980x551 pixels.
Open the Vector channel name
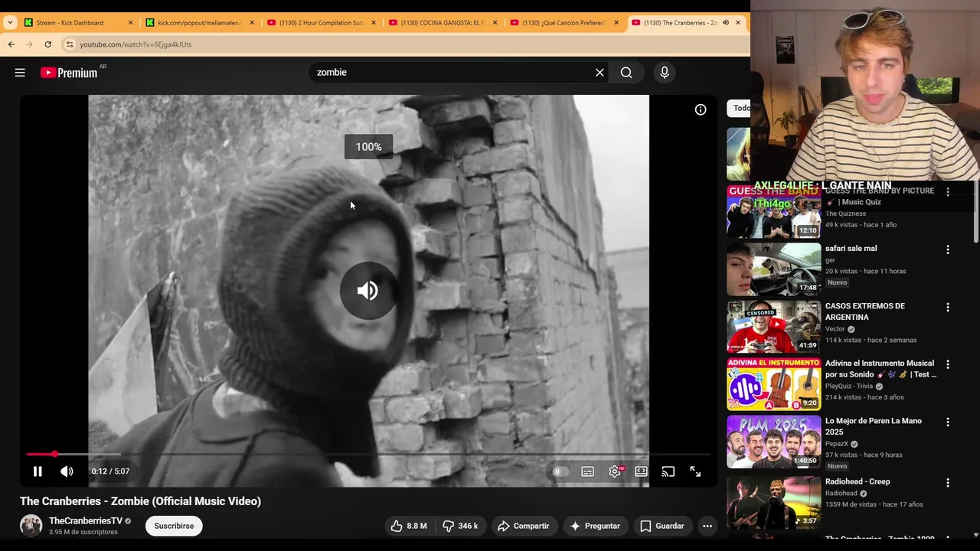point(835,329)
